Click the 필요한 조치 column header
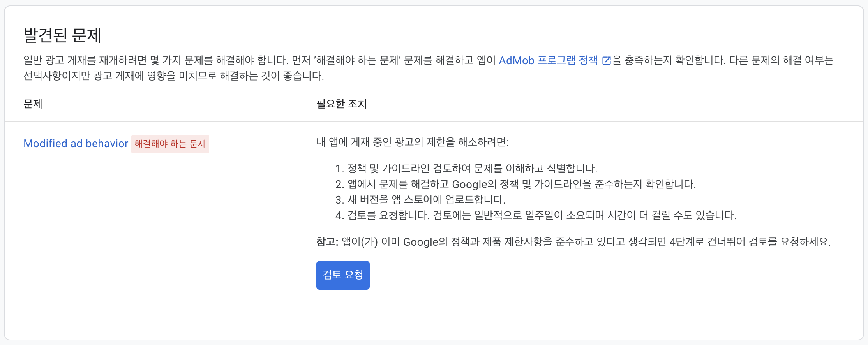The height and width of the screenshot is (345, 868). (342, 104)
